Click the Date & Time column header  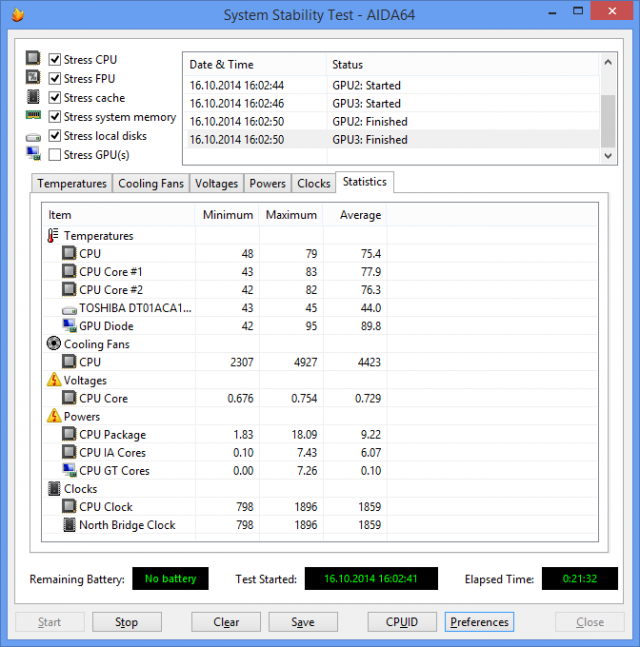click(x=255, y=64)
